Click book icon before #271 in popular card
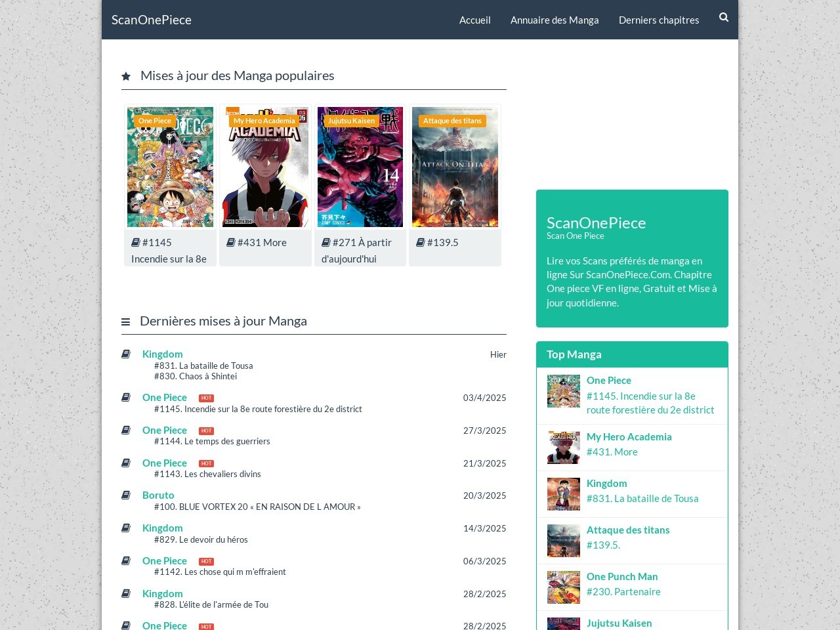 tap(326, 242)
